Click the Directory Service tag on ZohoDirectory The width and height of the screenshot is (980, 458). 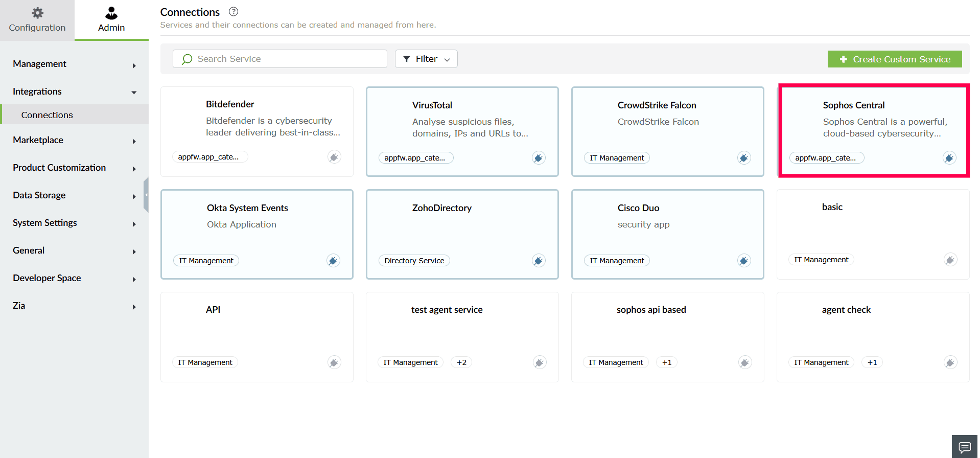pos(414,261)
